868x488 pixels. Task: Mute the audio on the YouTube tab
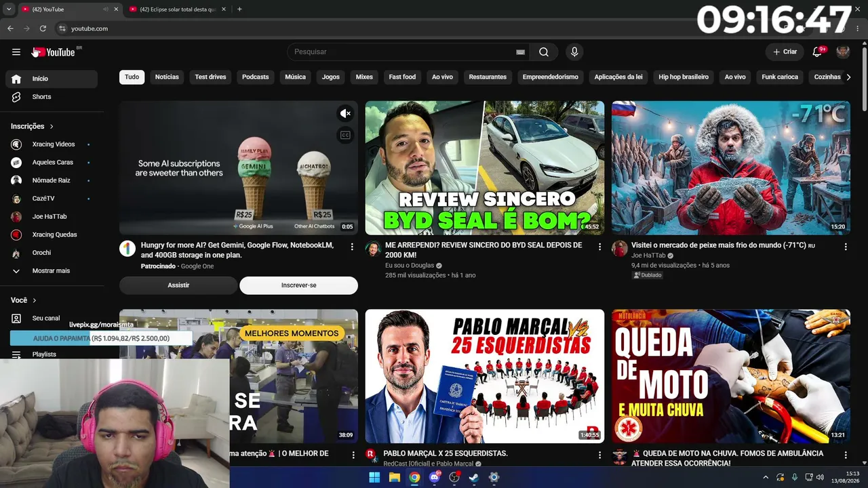click(106, 9)
